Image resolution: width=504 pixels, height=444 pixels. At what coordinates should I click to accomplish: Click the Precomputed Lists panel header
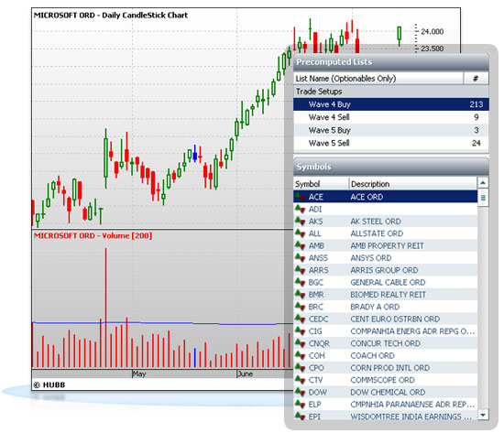pos(391,62)
